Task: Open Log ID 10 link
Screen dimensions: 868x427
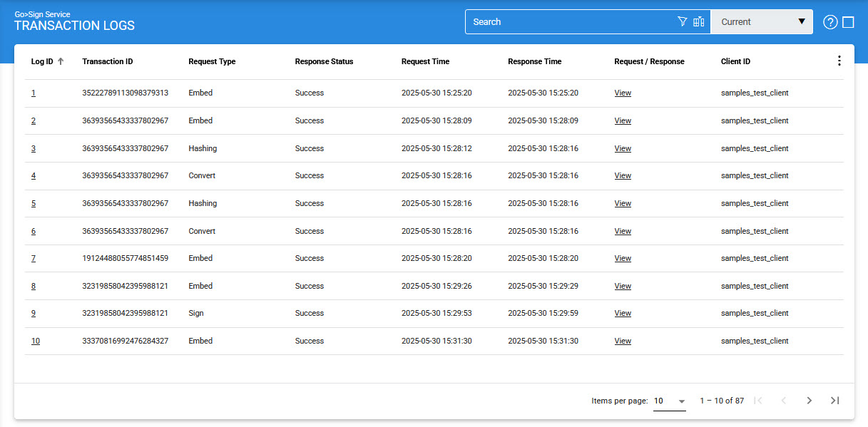Action: [x=36, y=341]
